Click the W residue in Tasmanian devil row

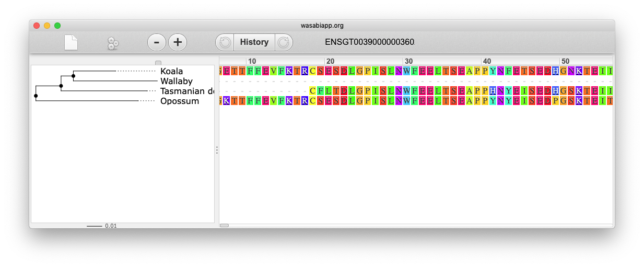(407, 90)
